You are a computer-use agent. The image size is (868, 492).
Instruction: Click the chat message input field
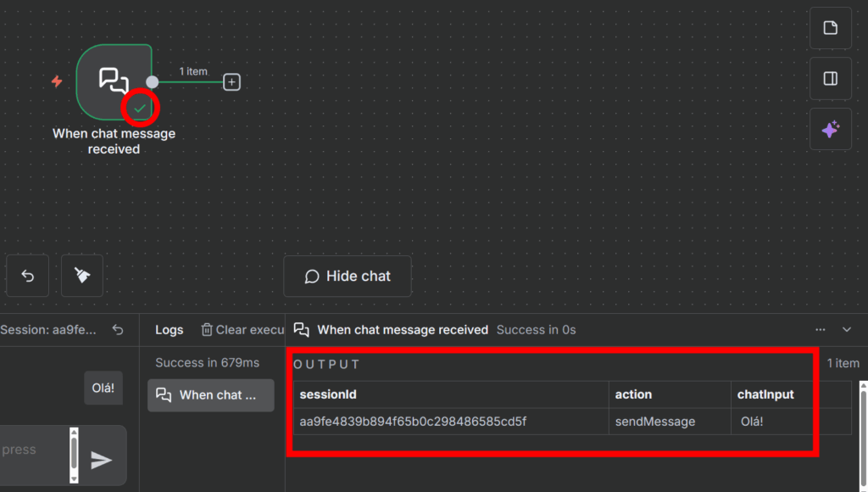click(x=32, y=454)
